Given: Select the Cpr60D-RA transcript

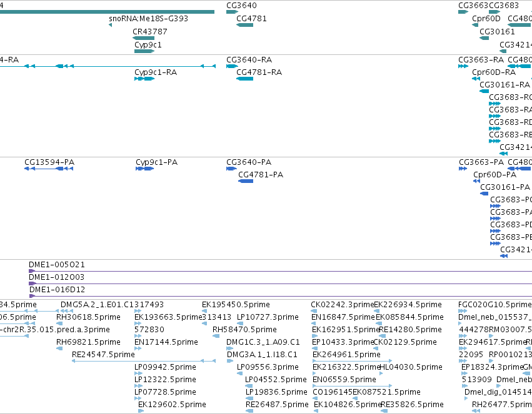Looking at the screenshot, I should click(x=476, y=79).
